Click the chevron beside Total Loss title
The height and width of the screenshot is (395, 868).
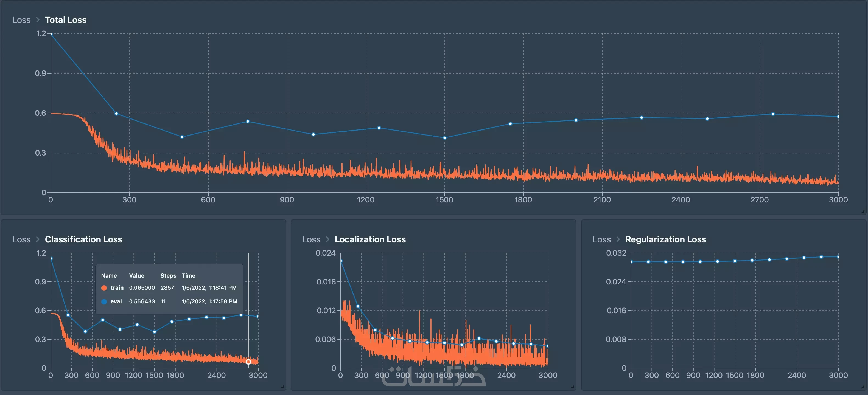click(x=38, y=20)
